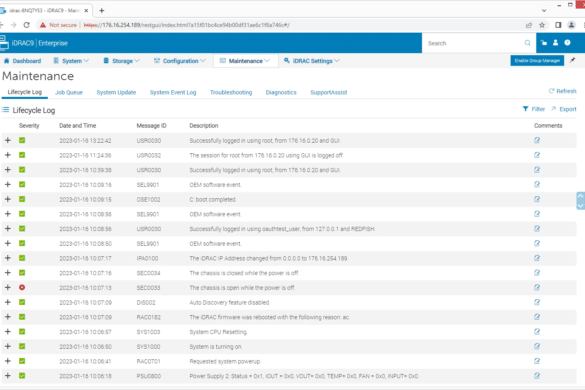Expand row for 13:22:42 USR0030 entry

pos(7,140)
